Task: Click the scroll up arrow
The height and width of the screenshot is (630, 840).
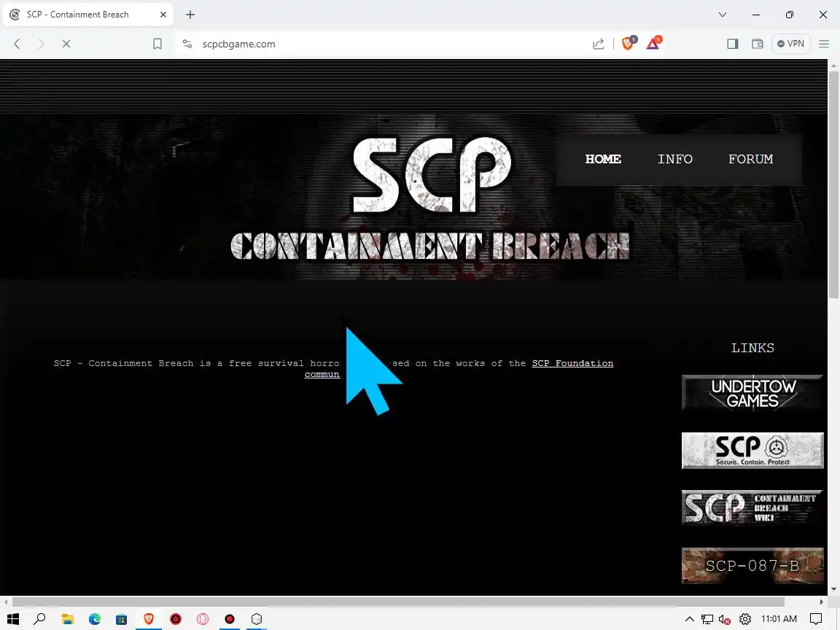Action: click(833, 65)
